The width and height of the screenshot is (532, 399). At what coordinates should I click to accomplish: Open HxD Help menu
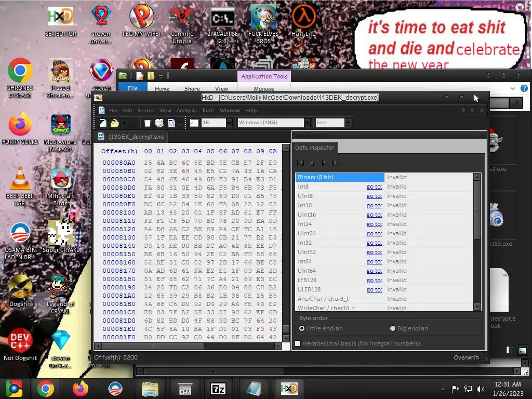point(251,111)
